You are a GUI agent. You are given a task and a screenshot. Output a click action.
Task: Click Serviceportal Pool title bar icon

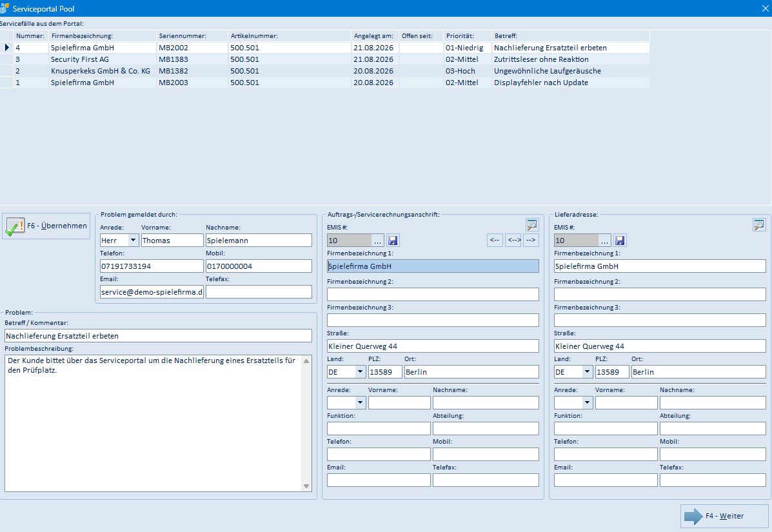tap(5, 8)
